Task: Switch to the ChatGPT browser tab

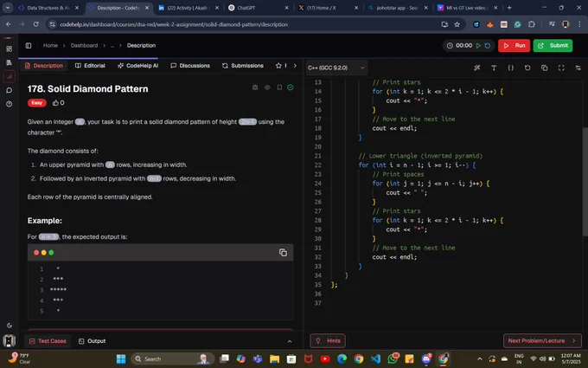Action: 259,8
